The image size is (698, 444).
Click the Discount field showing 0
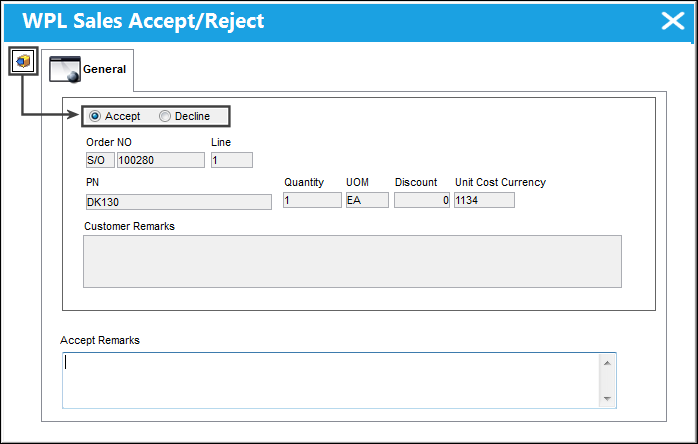[422, 200]
